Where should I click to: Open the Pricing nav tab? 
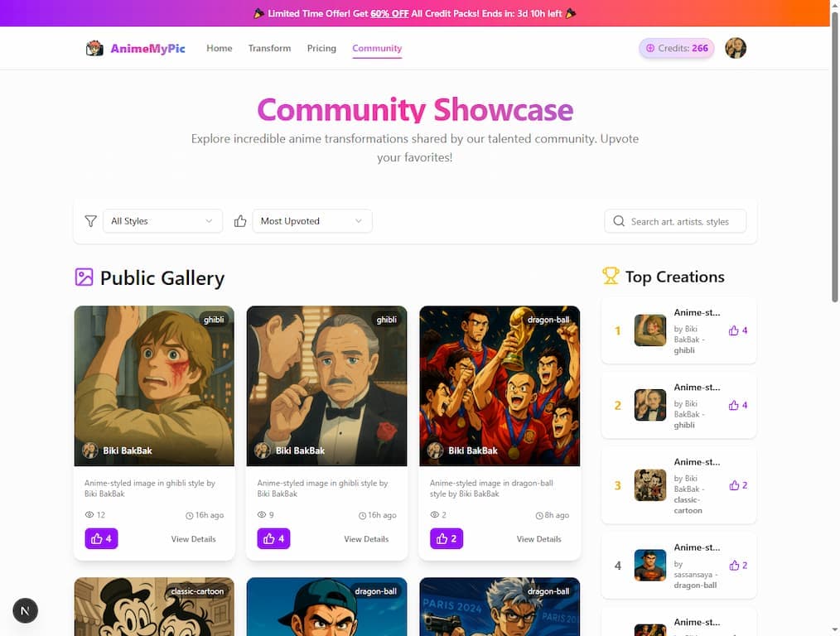[x=321, y=48]
